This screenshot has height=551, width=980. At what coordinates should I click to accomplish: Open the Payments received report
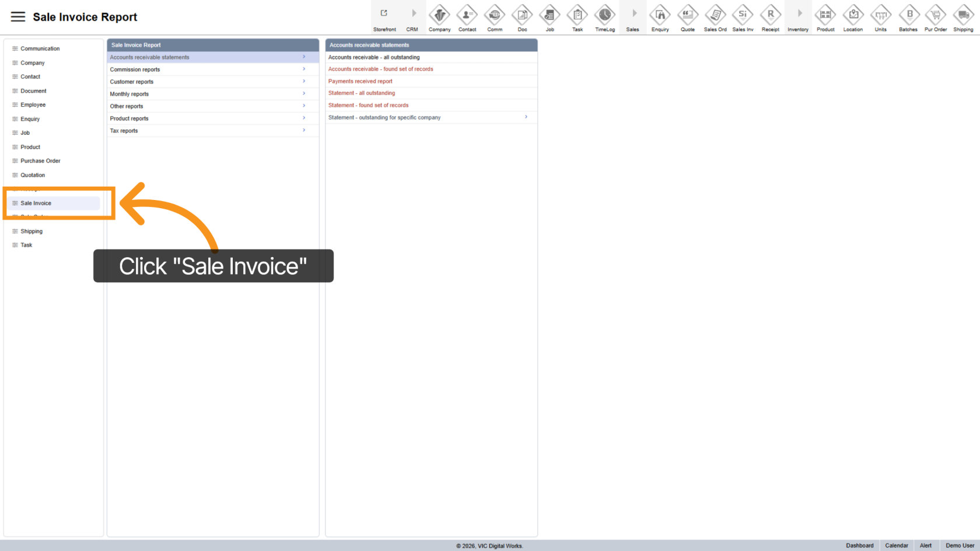pos(360,81)
